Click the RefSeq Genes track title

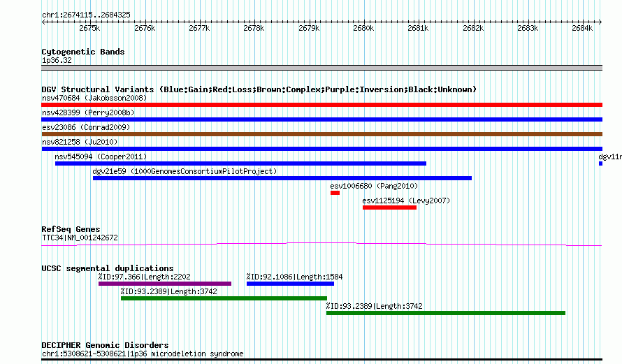pyautogui.click(x=71, y=229)
